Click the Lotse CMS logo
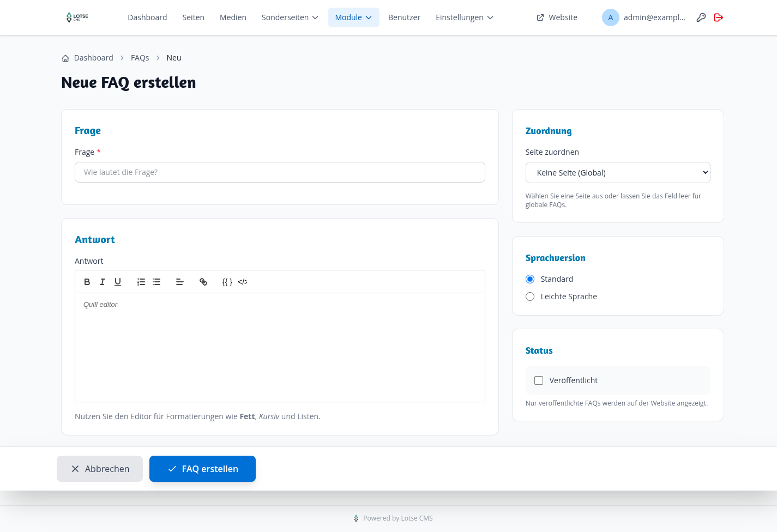The height and width of the screenshot is (532, 777). tap(77, 17)
